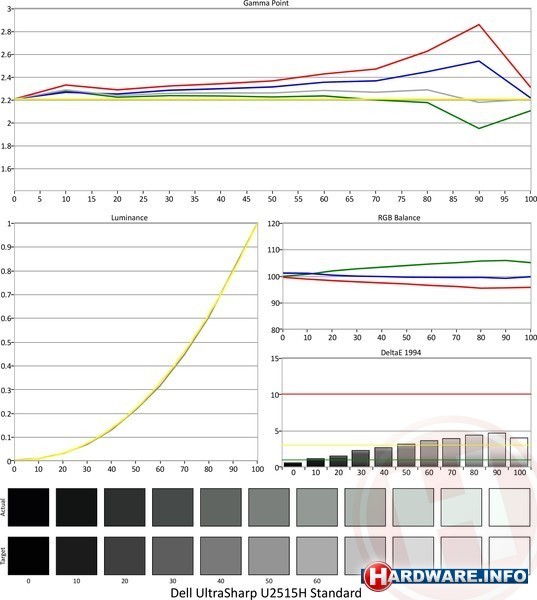
Task: Click the 0.5 label on Luminance axis
Action: point(7,342)
